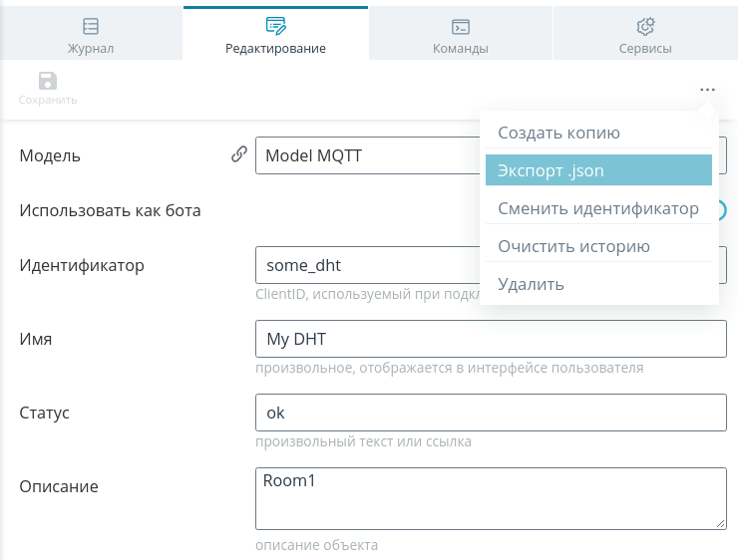
Task: Open the Журнал tab icon
Action: tap(91, 26)
